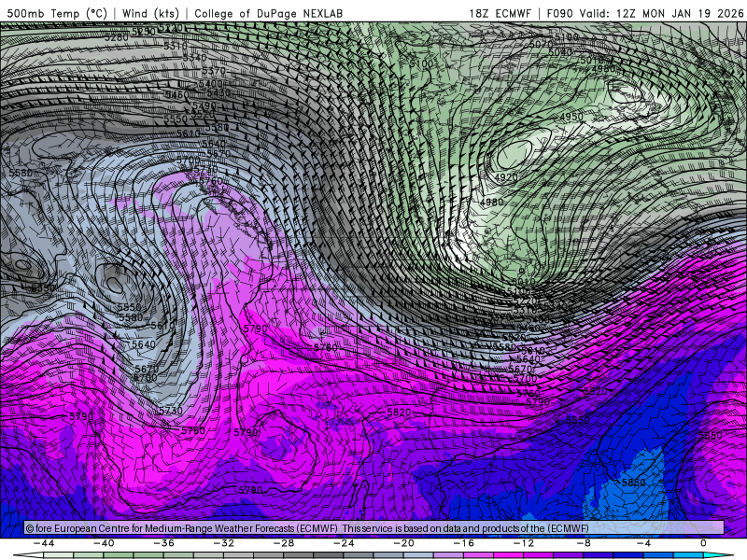Select the -4 color scale label

point(643,543)
